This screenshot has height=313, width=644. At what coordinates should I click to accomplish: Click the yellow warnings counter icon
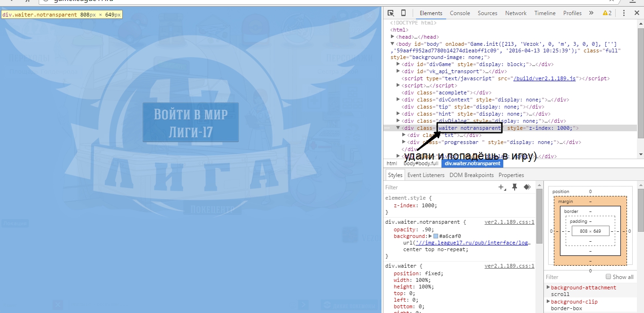(x=607, y=13)
